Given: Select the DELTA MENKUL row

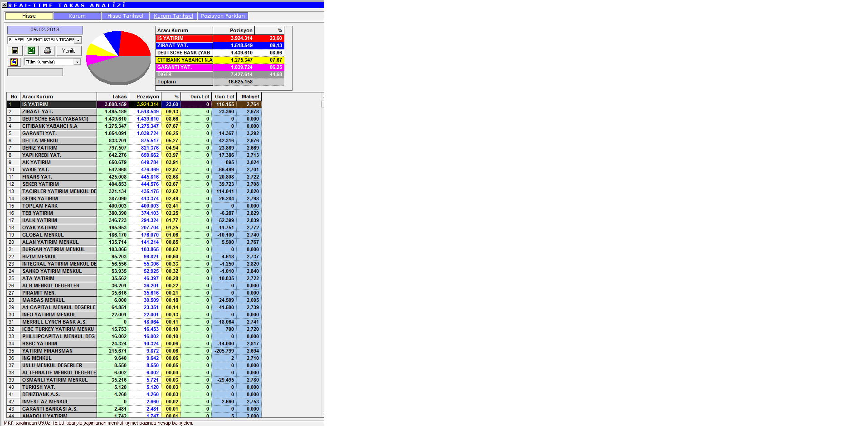Looking at the screenshot, I should click(134, 140).
